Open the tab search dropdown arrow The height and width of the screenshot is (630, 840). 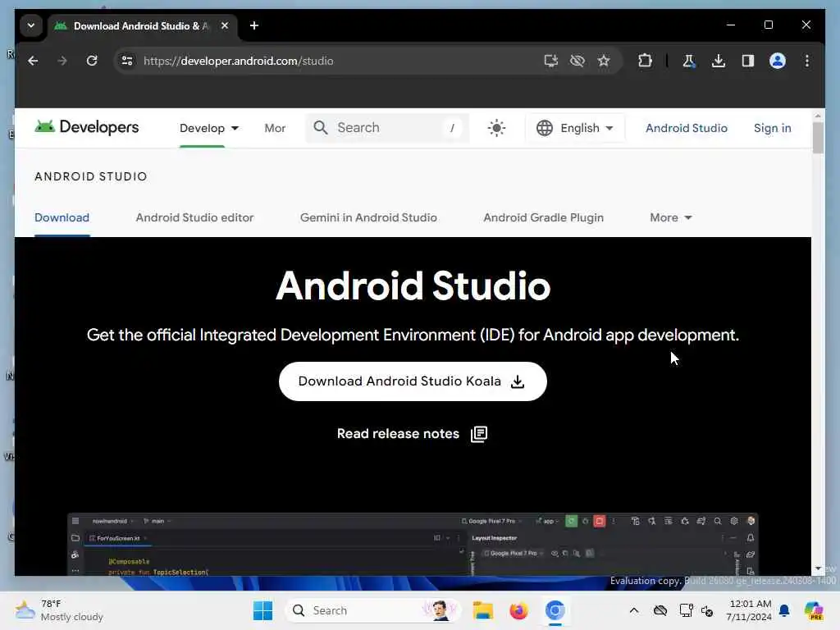31,25
